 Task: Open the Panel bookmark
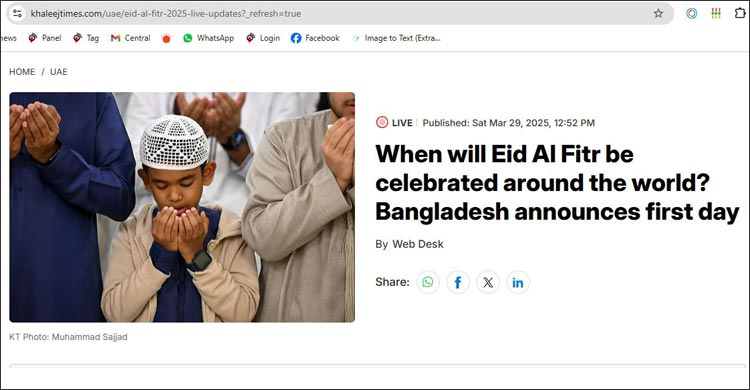(x=44, y=38)
